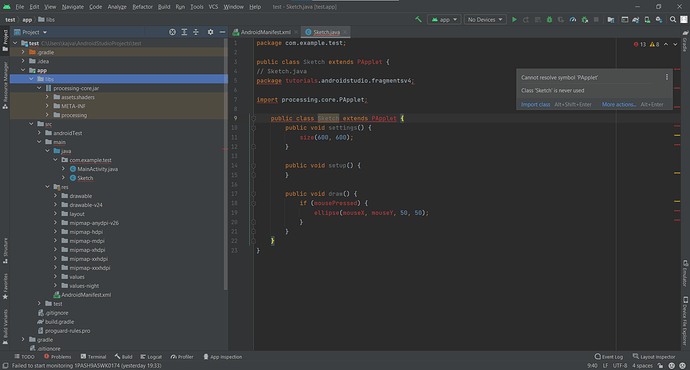Click Select Opened File target icon

[172, 32]
